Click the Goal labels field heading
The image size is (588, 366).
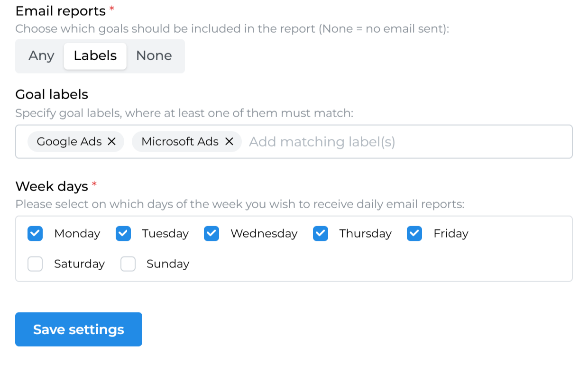(x=52, y=94)
